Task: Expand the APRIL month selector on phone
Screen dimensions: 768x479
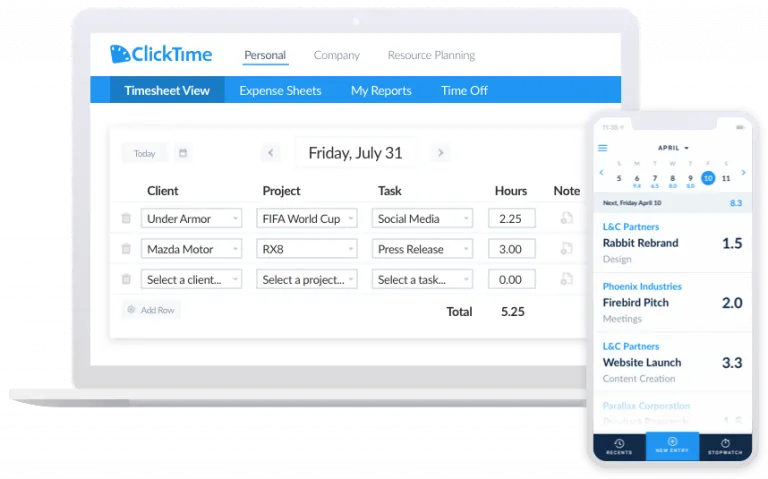Action: [x=673, y=147]
